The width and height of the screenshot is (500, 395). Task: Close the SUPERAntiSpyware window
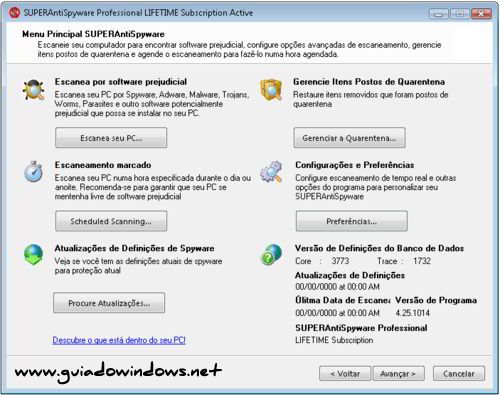[x=481, y=14]
